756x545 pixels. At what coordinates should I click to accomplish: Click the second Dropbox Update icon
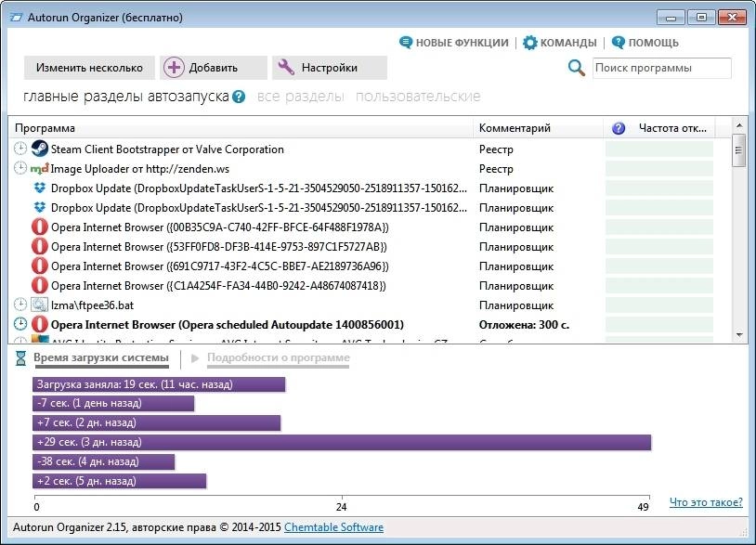[40, 207]
